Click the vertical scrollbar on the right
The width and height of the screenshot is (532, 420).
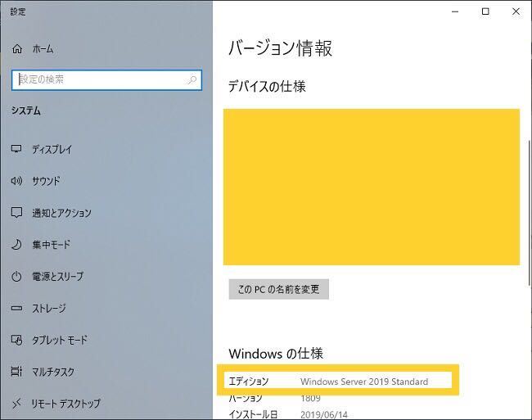(530, 213)
